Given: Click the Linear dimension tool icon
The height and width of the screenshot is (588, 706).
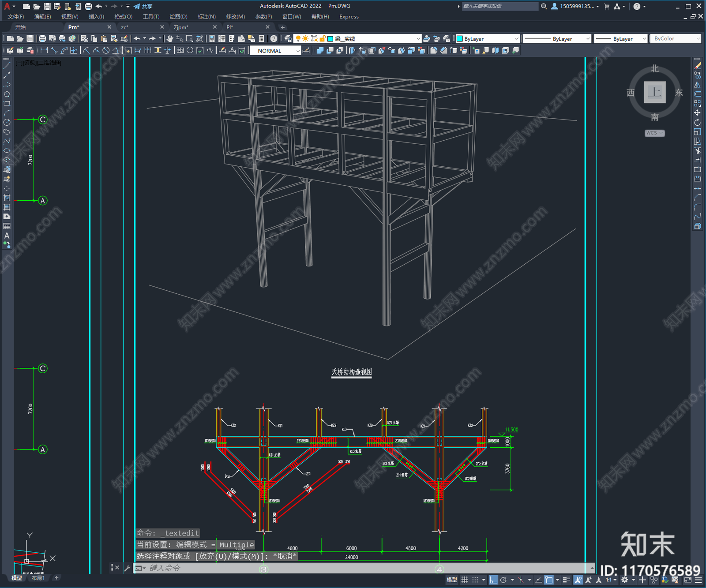Looking at the screenshot, I should coord(44,51).
